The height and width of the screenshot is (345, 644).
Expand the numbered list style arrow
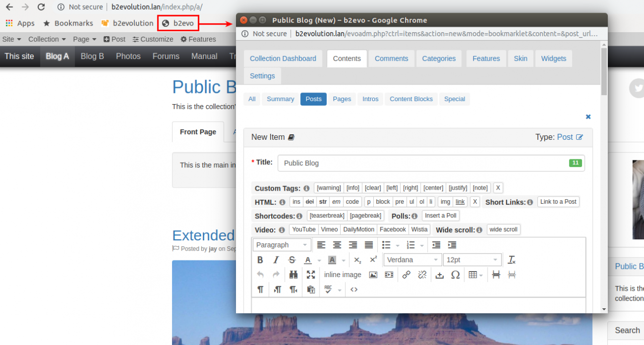[422, 245]
